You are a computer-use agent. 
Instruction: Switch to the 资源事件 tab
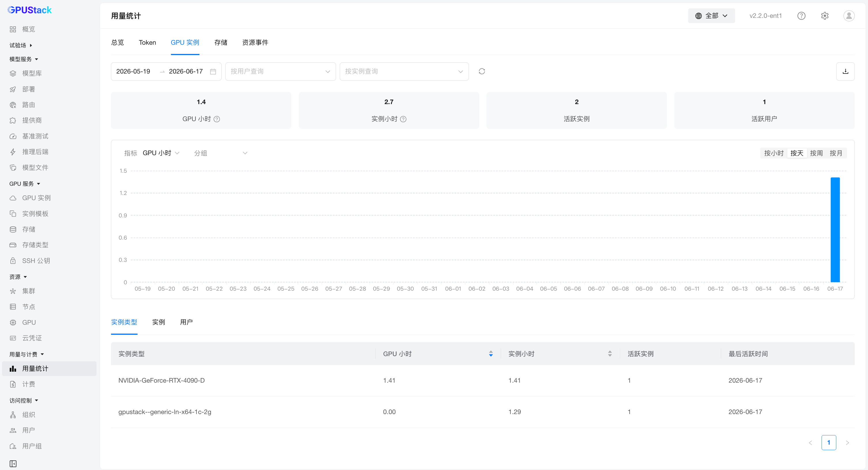tap(255, 42)
